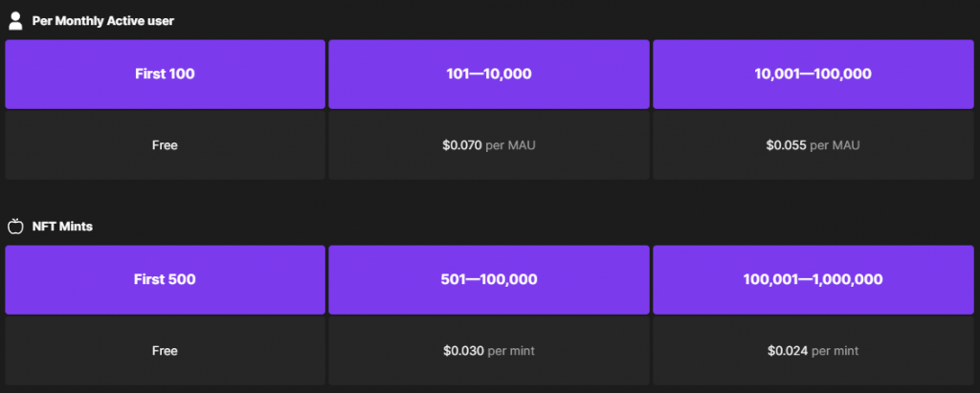
Task: Click the $0.024 per mint price cell
Action: click(x=813, y=351)
